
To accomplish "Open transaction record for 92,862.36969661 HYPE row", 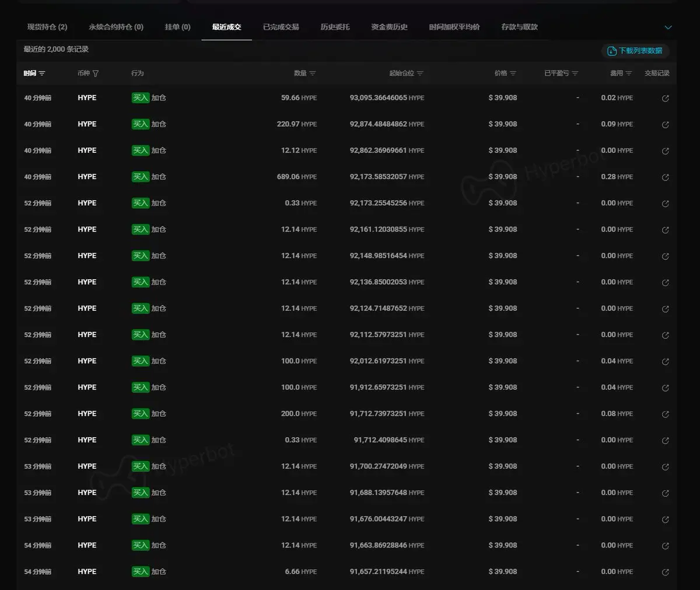I will click(665, 151).
